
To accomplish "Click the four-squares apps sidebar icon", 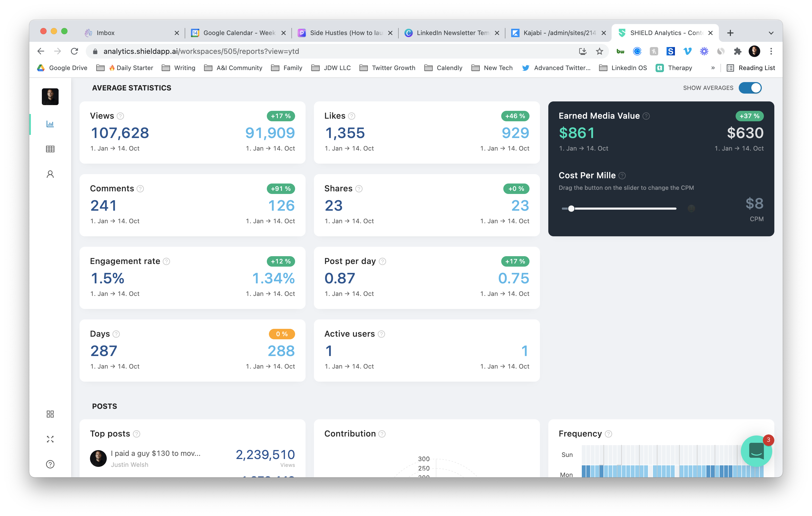I will [50, 414].
